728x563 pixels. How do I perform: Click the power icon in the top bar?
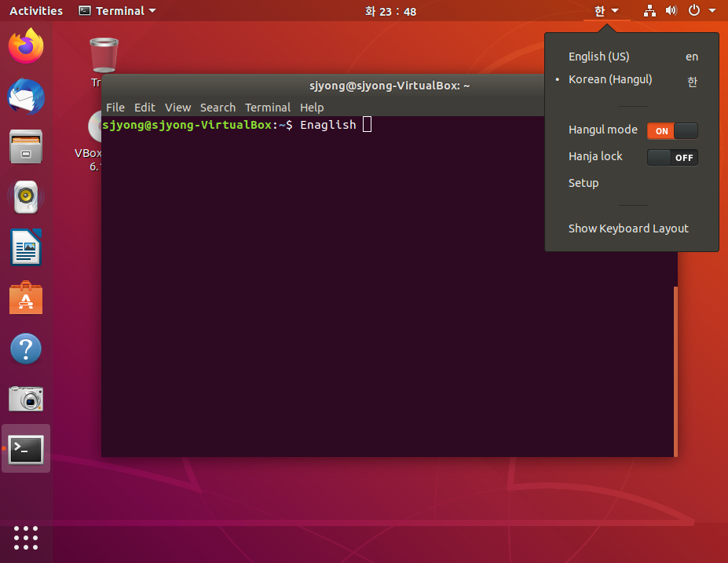[693, 10]
